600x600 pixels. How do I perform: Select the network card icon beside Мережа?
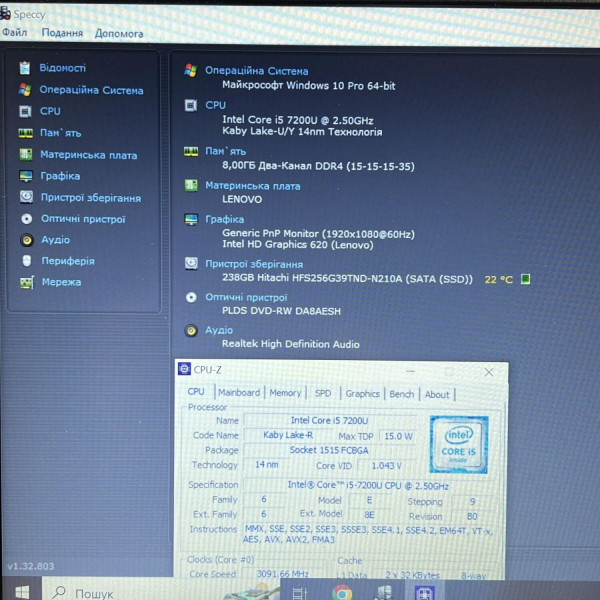pyautogui.click(x=27, y=282)
